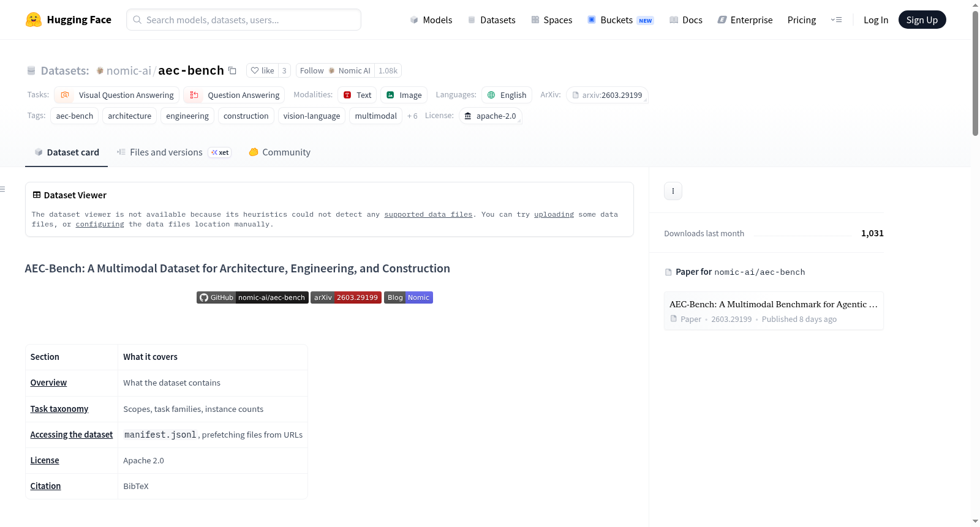This screenshot has height=527, width=980.
Task: Open the navigation overflow menu icon
Action: [x=836, y=20]
